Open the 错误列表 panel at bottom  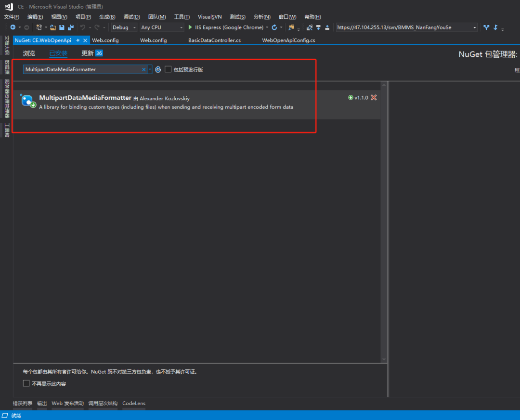pos(23,403)
